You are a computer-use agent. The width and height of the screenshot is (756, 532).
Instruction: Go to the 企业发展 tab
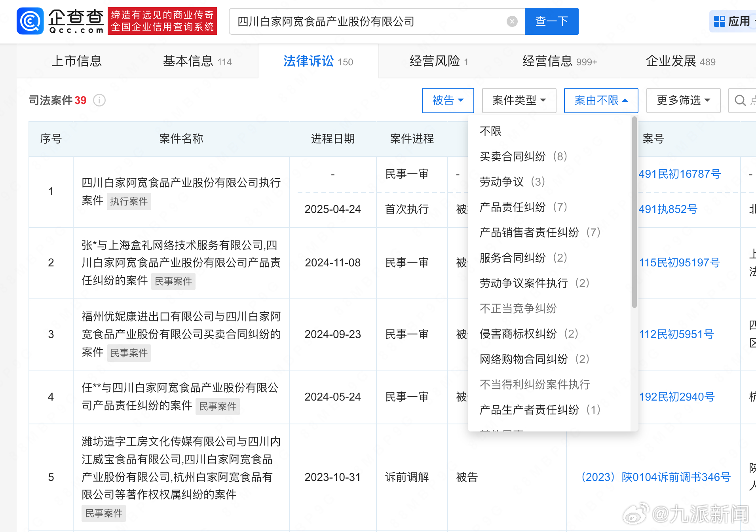pos(680,61)
